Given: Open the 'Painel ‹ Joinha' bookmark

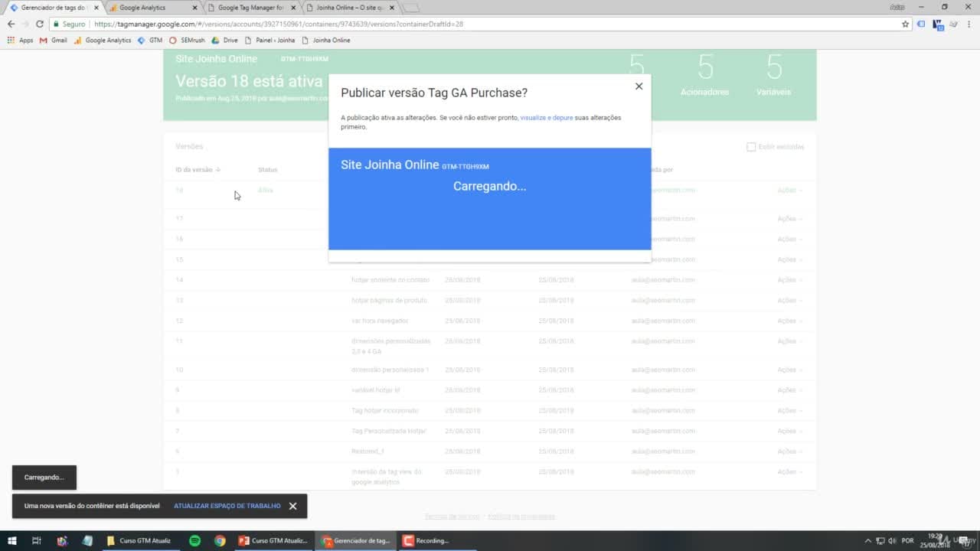Looking at the screenshot, I should (x=269, y=40).
